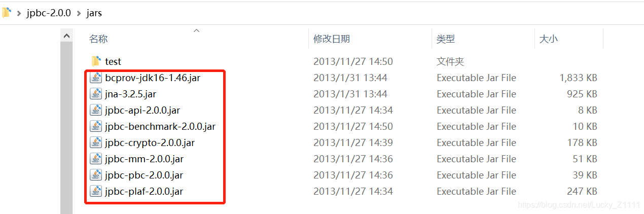Click the jpbc-crypto-2.0.0.jar jar icon
Viewport: 644px width, 214px height.
pos(96,142)
